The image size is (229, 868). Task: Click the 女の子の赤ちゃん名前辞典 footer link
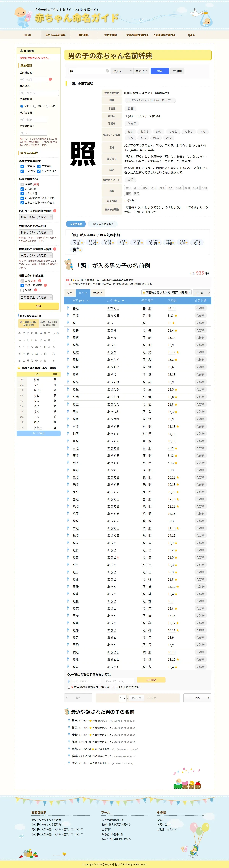click(x=46, y=824)
